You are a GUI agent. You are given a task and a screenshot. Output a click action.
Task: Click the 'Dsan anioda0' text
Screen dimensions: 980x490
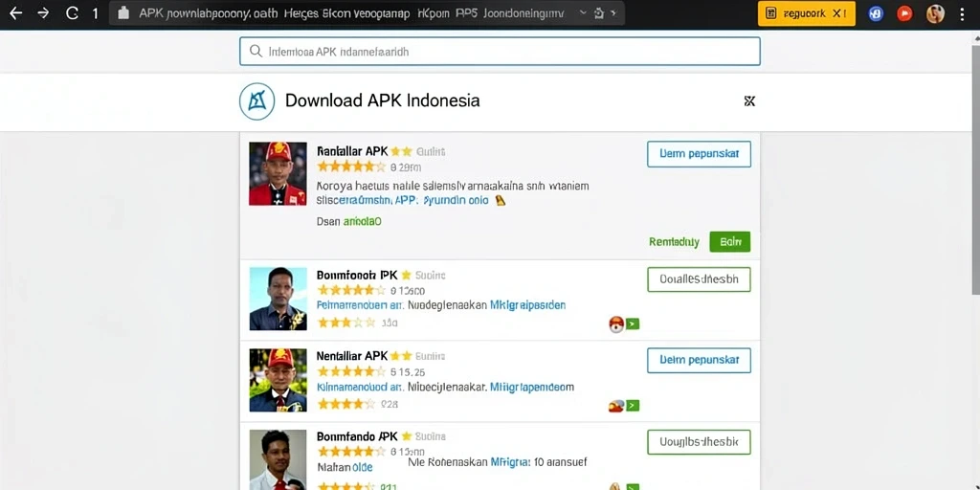click(348, 221)
